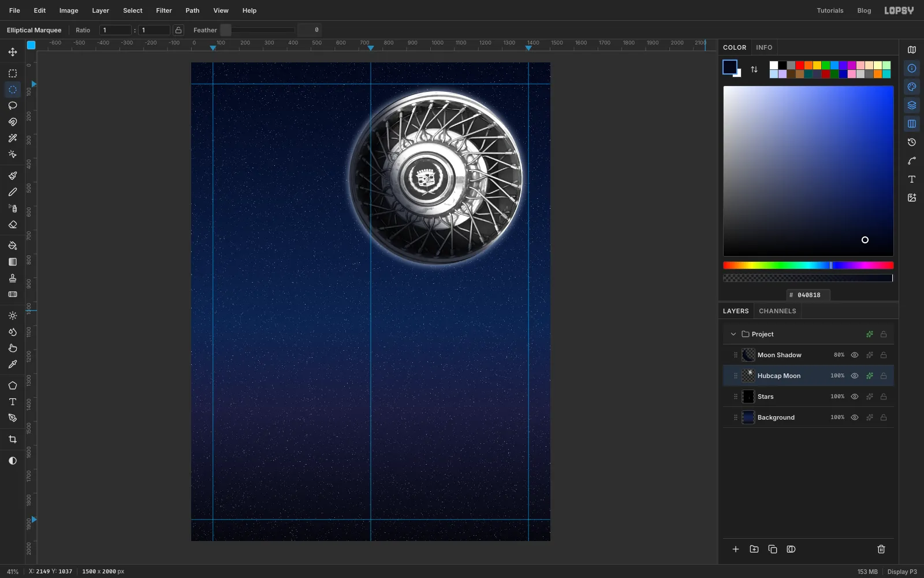The image size is (924, 578).
Task: Toggle the ratio lock in options bar
Action: pyautogui.click(x=178, y=30)
